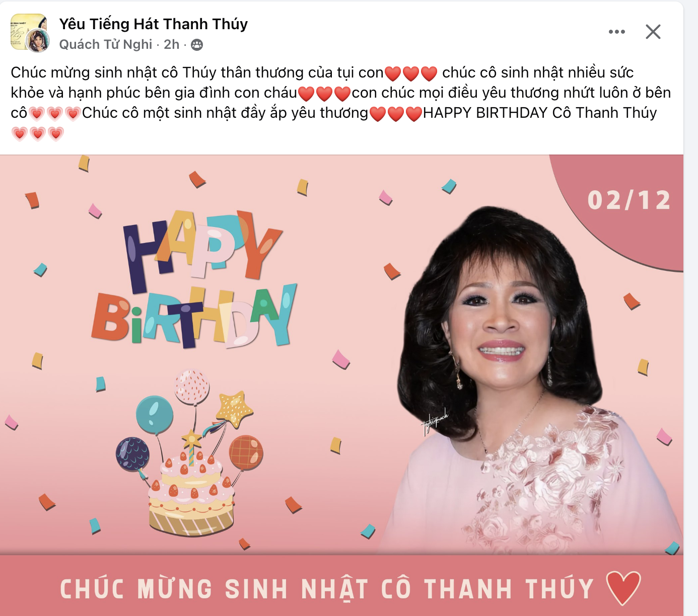
Task: Click the red heart emojis after tụi con
Action: (411, 73)
